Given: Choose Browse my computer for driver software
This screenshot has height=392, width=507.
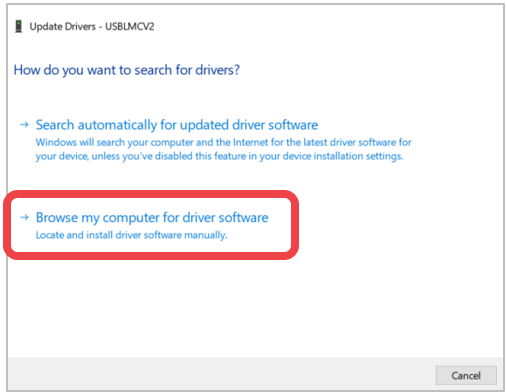Looking at the screenshot, I should pos(152,218).
